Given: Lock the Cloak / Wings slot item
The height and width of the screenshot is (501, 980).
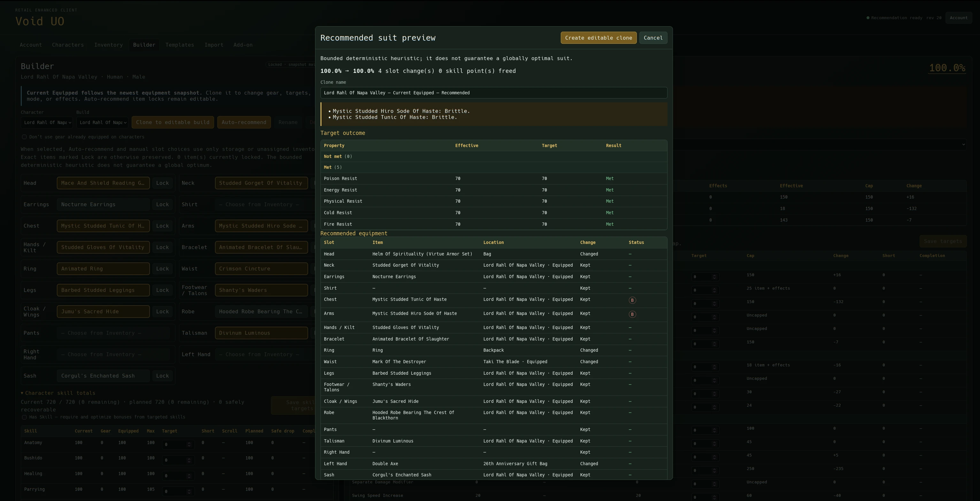Looking at the screenshot, I should point(162,312).
